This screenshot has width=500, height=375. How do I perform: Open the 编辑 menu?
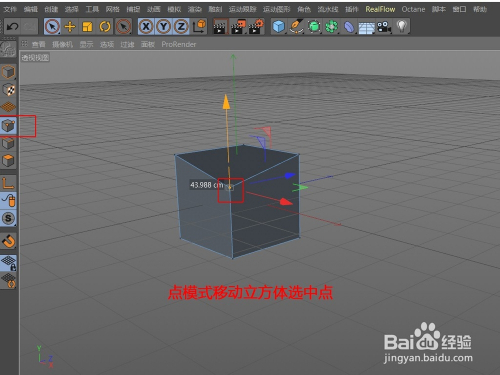[31, 9]
